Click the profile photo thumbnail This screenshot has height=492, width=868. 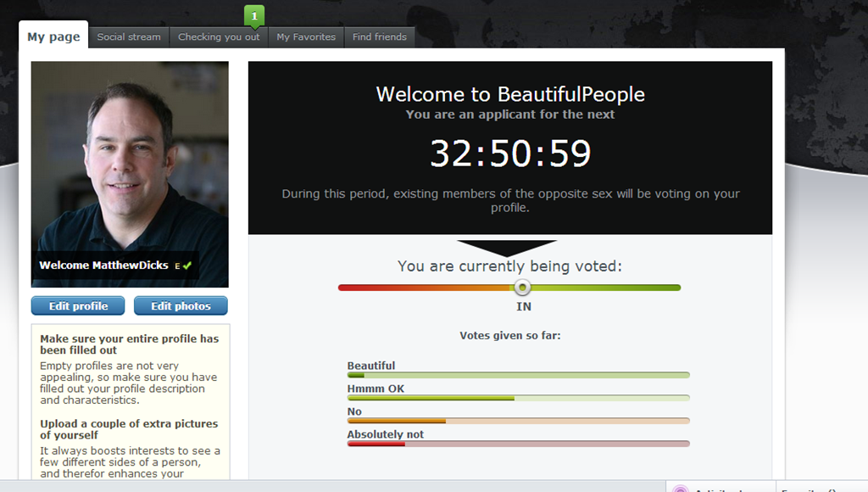pos(130,174)
